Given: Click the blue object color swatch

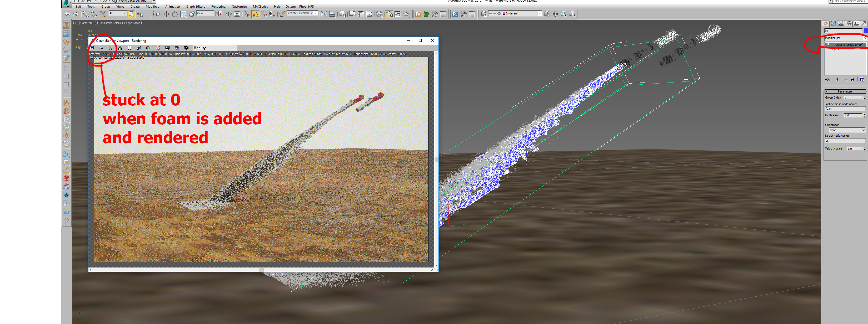Looking at the screenshot, I should coord(866,31).
